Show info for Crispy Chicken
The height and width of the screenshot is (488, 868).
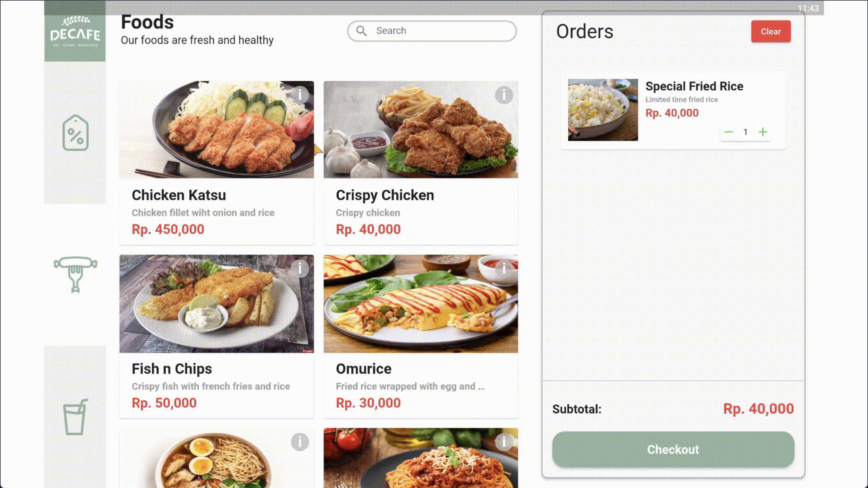[504, 95]
